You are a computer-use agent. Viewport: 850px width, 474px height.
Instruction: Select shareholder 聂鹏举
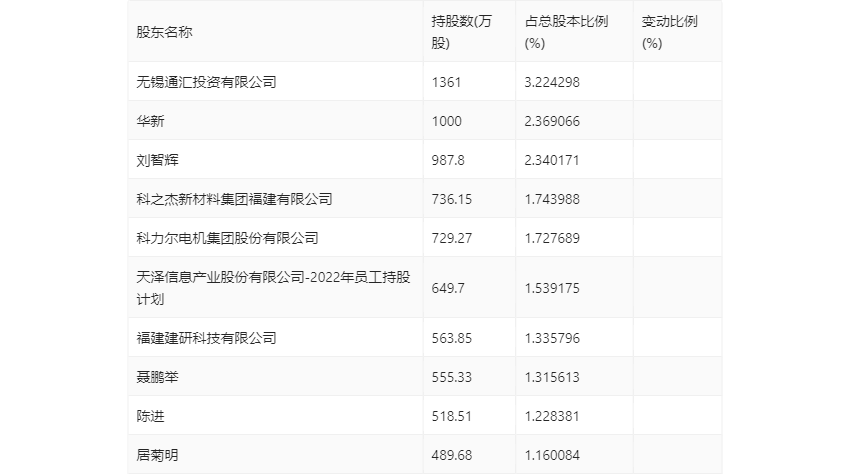157,377
